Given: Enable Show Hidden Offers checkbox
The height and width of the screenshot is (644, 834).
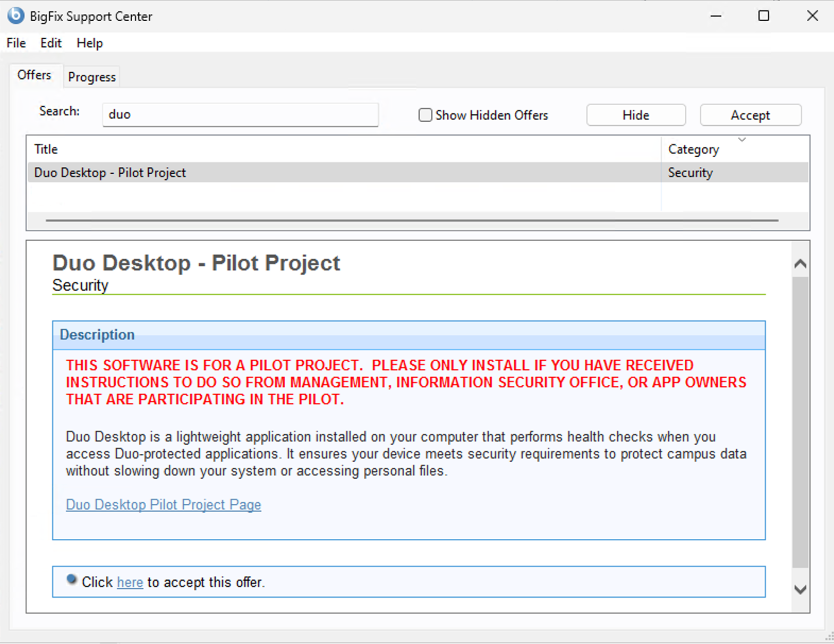Looking at the screenshot, I should (425, 115).
